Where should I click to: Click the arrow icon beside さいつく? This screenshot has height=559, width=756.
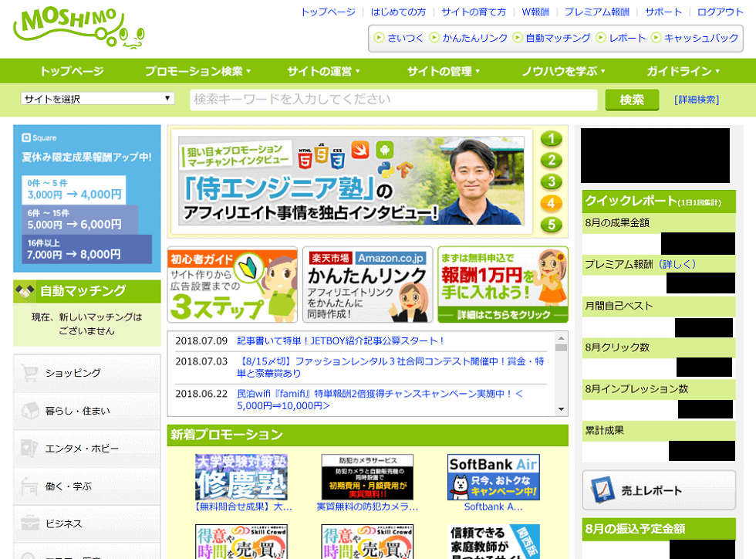[x=379, y=37]
